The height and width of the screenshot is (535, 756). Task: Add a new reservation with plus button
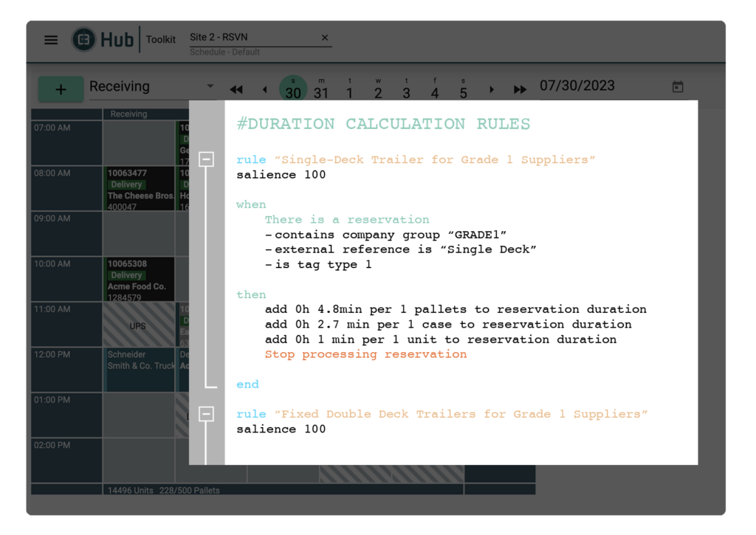pos(61,89)
